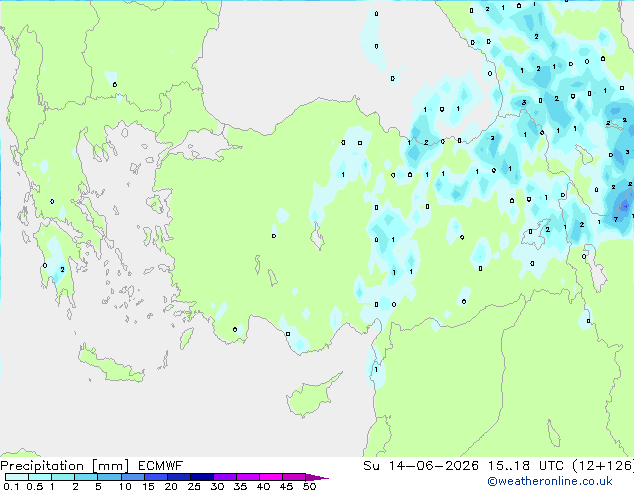Screen dimensions: 634x490
Task: Click the '(12+126)' forecast run label
Action: [x=603, y=466]
